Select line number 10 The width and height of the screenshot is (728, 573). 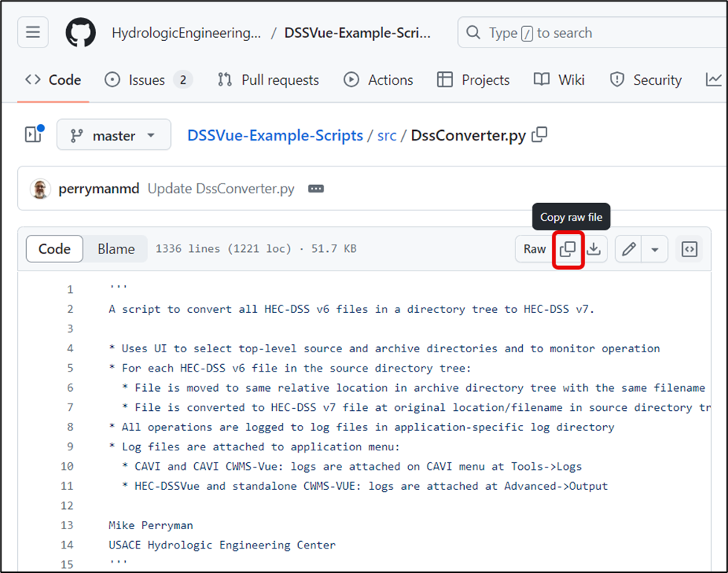67,466
